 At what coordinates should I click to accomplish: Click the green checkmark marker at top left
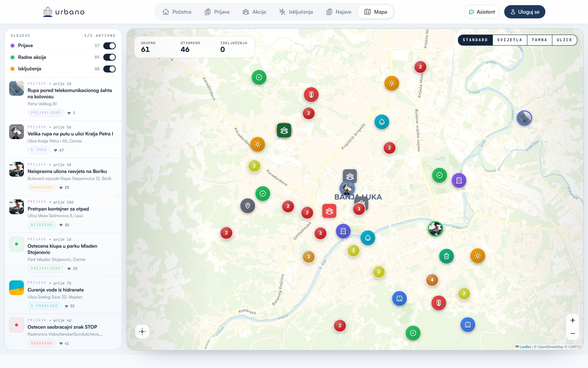(259, 77)
